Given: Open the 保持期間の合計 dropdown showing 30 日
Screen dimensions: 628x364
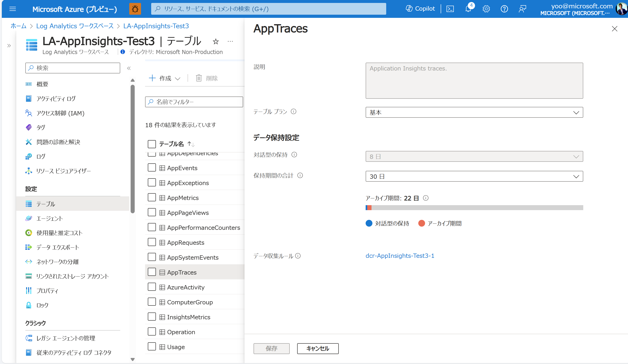Looking at the screenshot, I should pos(474,176).
